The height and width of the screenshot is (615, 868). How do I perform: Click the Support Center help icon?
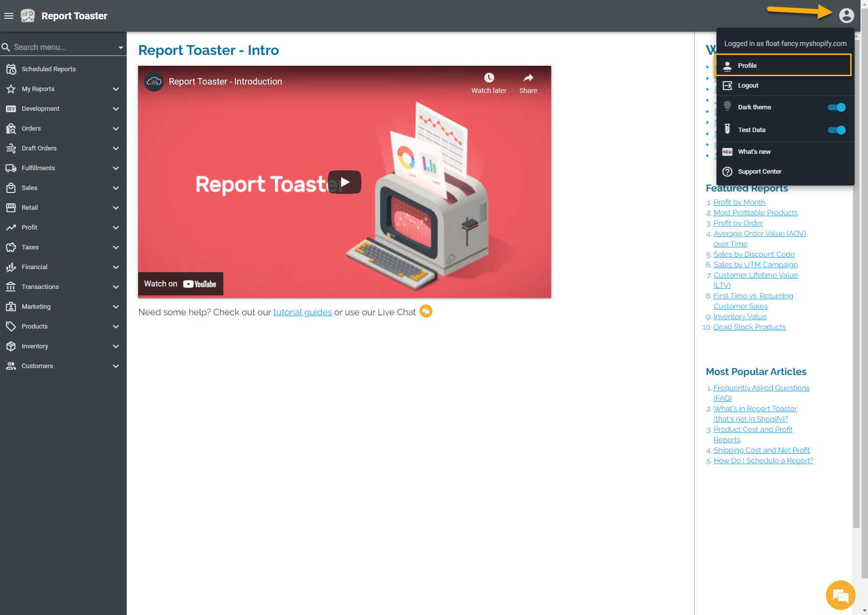[727, 172]
